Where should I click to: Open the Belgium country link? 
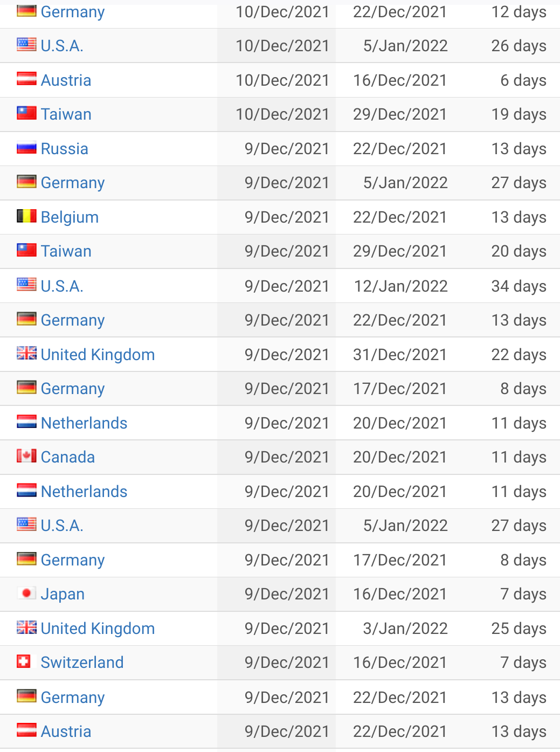point(70,217)
